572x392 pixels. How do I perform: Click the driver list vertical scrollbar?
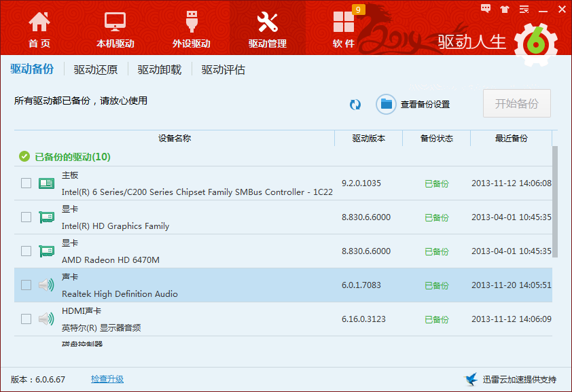point(555,202)
